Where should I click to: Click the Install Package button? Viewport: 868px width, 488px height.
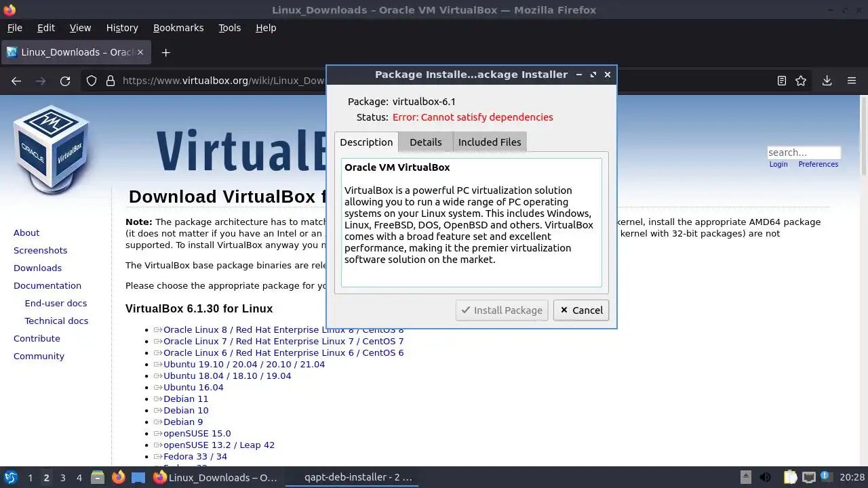point(502,310)
